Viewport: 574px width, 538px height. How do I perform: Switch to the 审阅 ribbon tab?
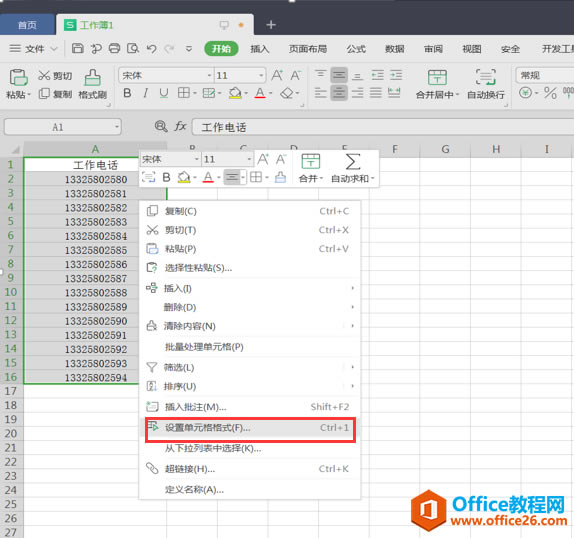433,49
